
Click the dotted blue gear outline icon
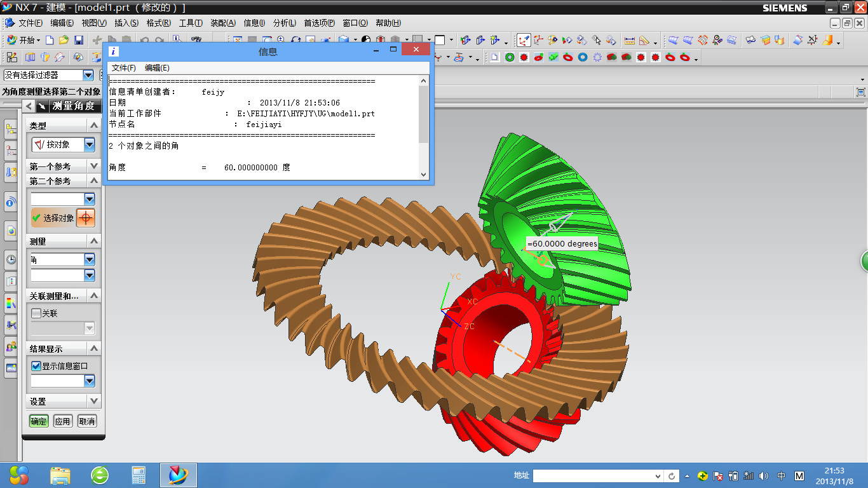(x=598, y=57)
